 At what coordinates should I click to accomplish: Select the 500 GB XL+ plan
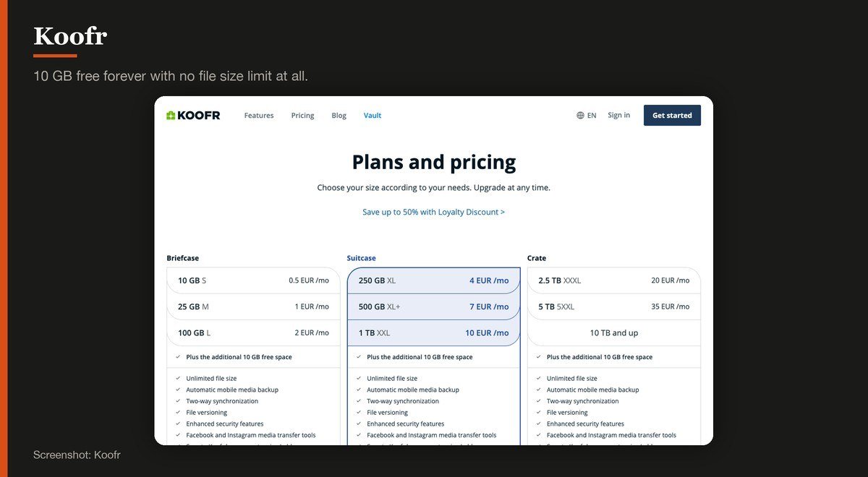433,306
